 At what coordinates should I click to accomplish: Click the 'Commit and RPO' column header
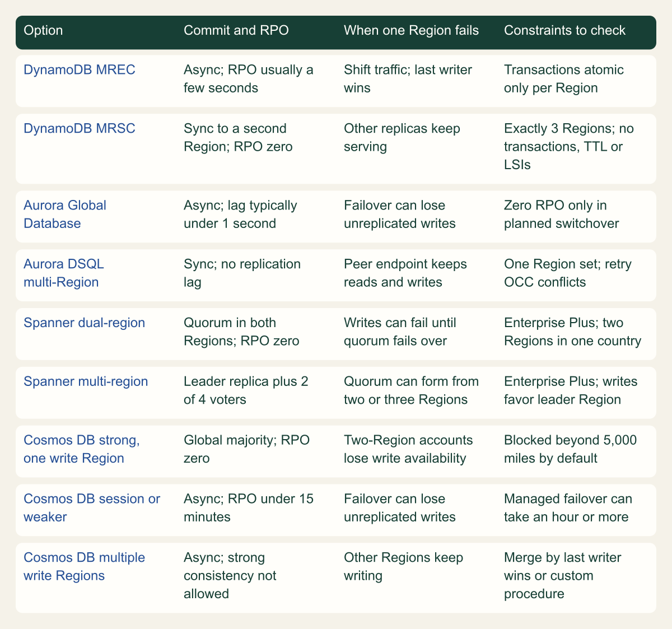click(x=236, y=30)
